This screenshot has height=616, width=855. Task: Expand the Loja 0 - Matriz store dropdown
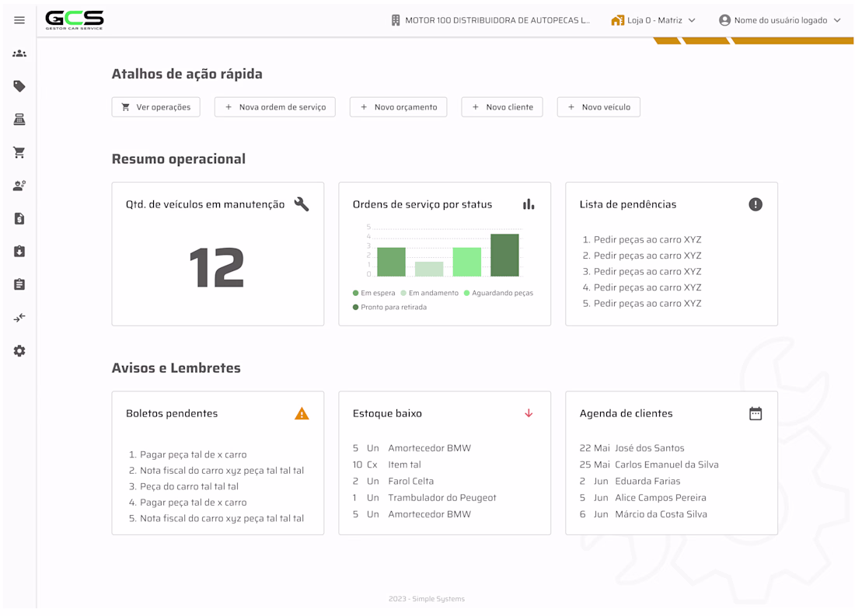(653, 20)
